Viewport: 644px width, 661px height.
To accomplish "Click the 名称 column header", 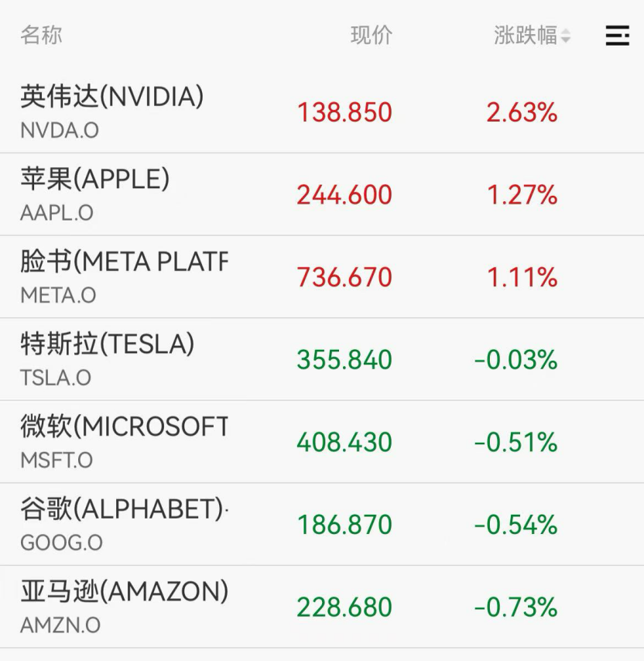I will pyautogui.click(x=41, y=36).
